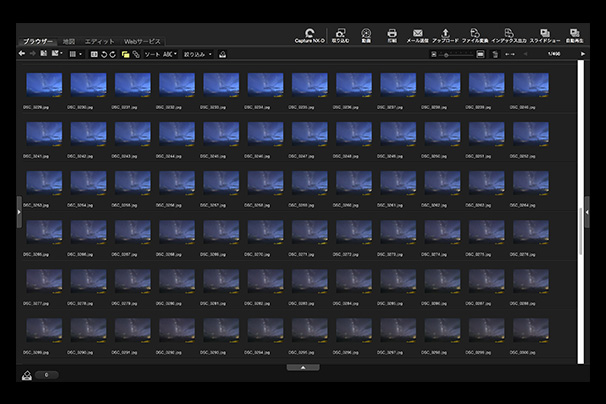Open ファイル変換 file conversion
This screenshot has width=606, height=404.
coord(474,34)
